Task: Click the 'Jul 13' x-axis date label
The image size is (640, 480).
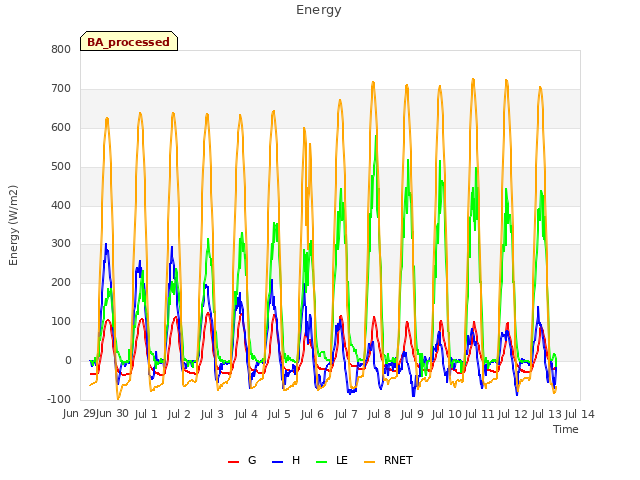Action: [547, 414]
